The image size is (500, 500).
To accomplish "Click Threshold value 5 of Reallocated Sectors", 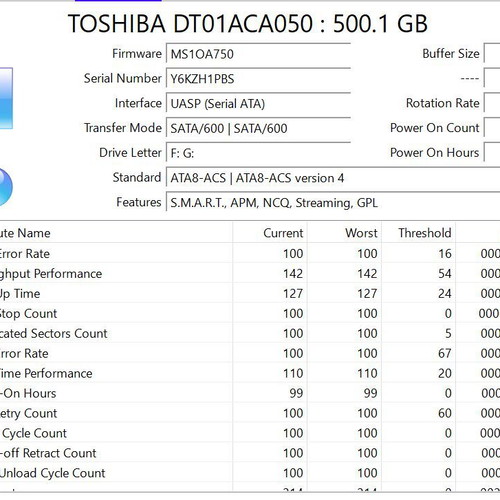I will [448, 333].
